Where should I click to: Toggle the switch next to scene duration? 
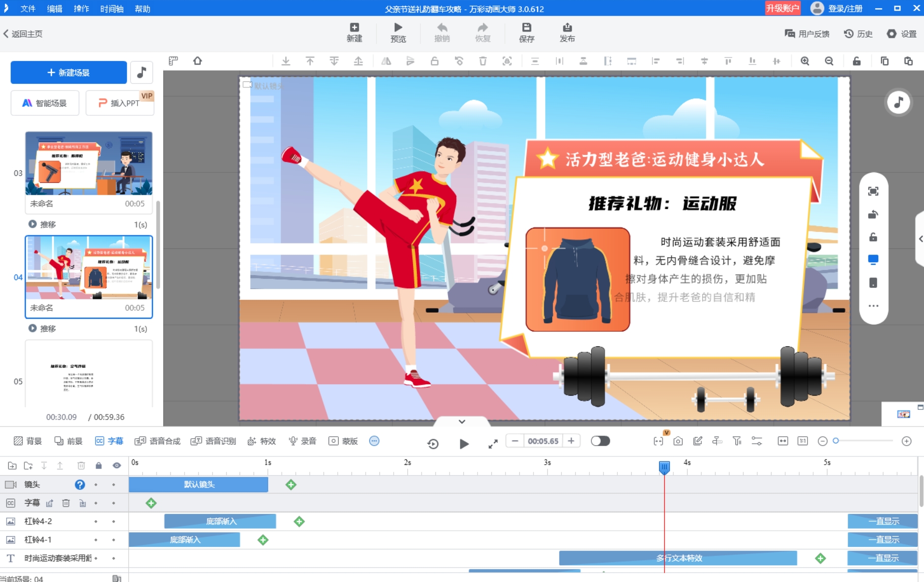coord(600,441)
